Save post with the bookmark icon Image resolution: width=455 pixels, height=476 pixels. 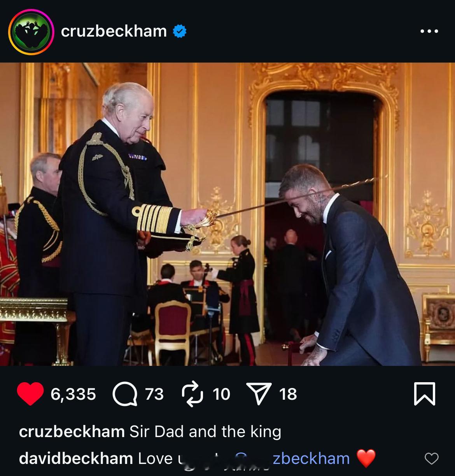pyautogui.click(x=425, y=394)
